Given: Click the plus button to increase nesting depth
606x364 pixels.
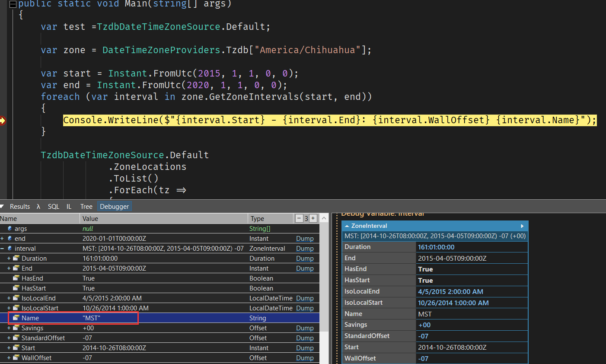Looking at the screenshot, I should point(313,218).
